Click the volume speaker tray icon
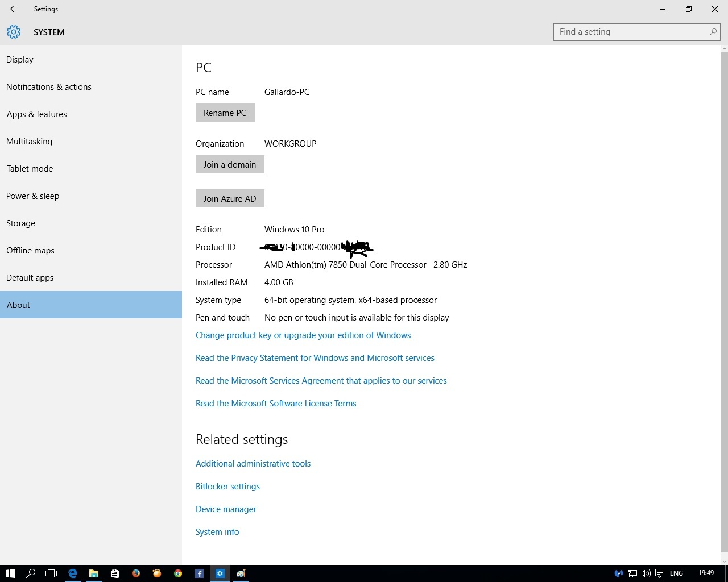 (x=646, y=573)
